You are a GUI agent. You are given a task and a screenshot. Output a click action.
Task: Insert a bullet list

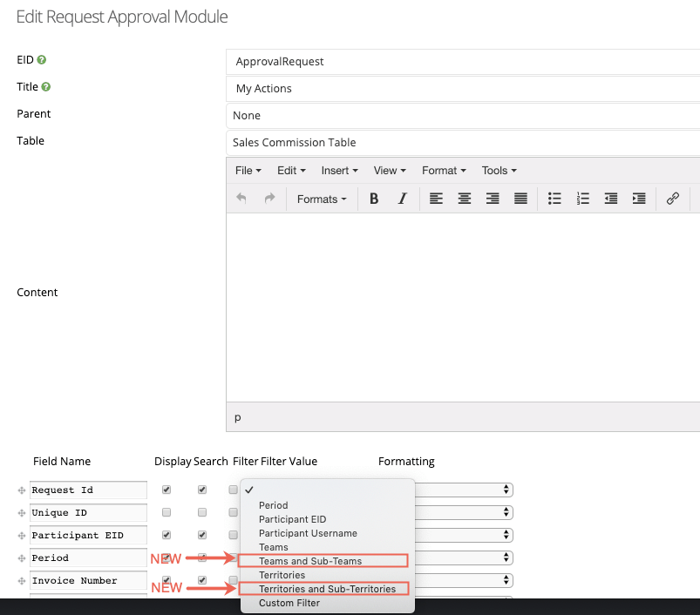click(554, 199)
